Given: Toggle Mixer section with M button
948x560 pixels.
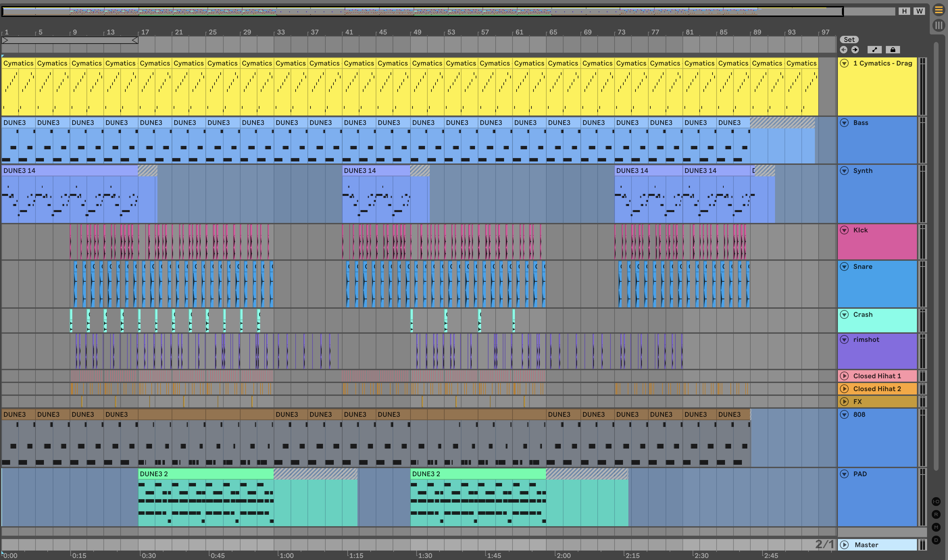Looking at the screenshot, I should point(936,527).
